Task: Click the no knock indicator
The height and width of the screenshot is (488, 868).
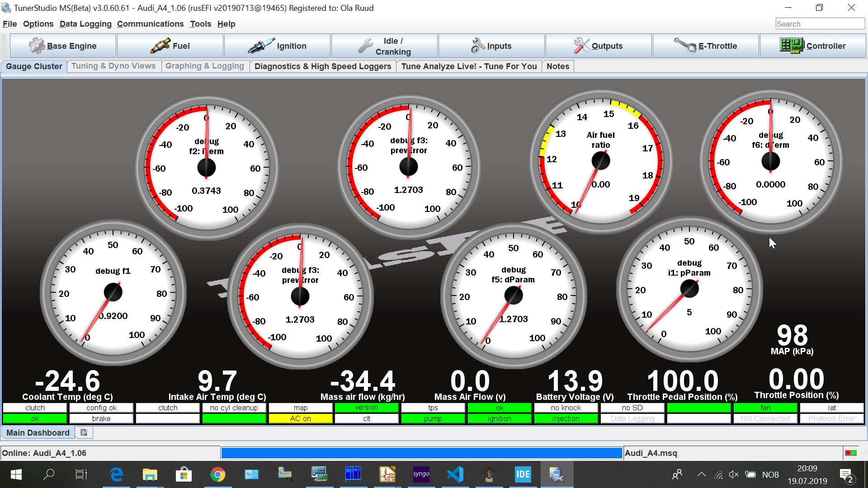Action: [566, 408]
